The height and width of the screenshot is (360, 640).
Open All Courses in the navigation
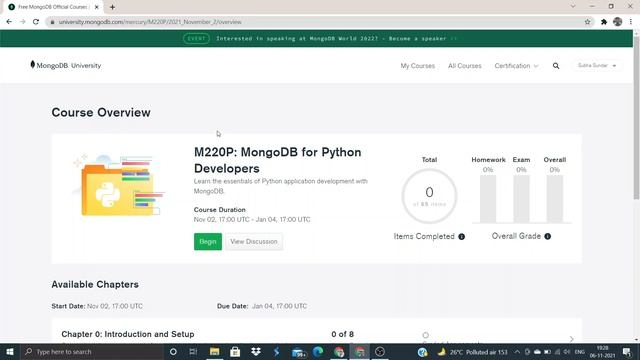tap(464, 66)
